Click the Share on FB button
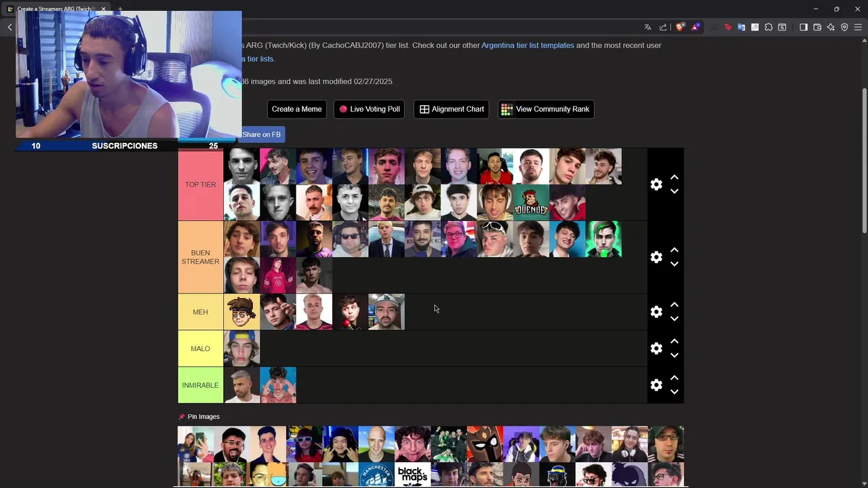This screenshot has width=868, height=488. 261,134
